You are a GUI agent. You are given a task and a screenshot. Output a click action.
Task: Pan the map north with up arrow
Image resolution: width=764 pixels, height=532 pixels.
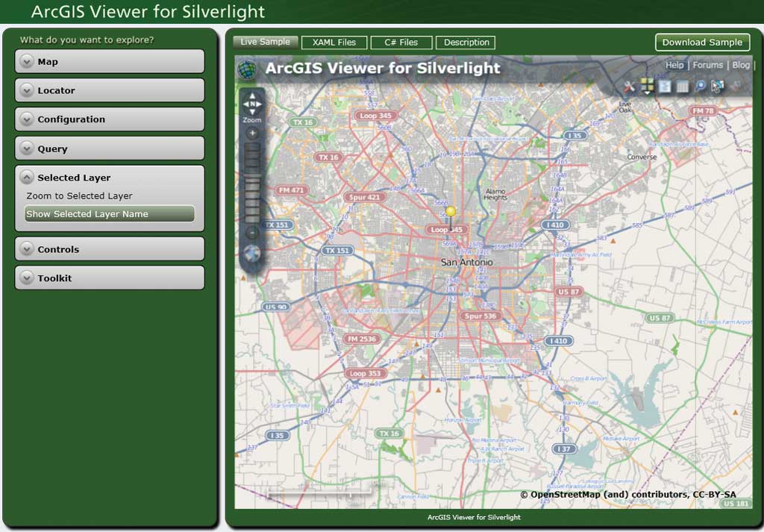pyautogui.click(x=252, y=96)
